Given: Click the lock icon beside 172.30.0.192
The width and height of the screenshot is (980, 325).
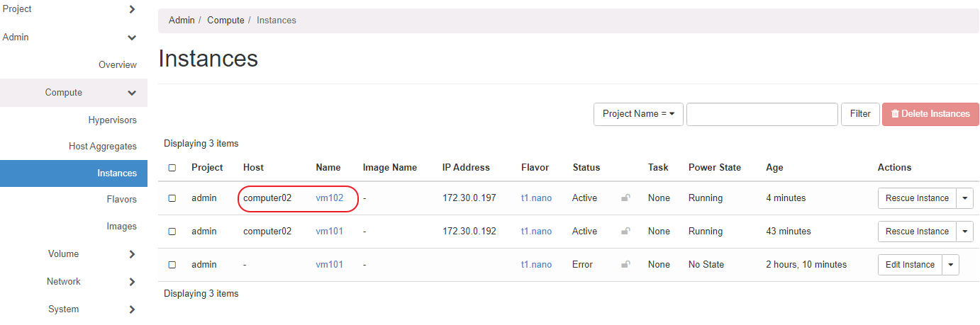Looking at the screenshot, I should pyautogui.click(x=625, y=232).
